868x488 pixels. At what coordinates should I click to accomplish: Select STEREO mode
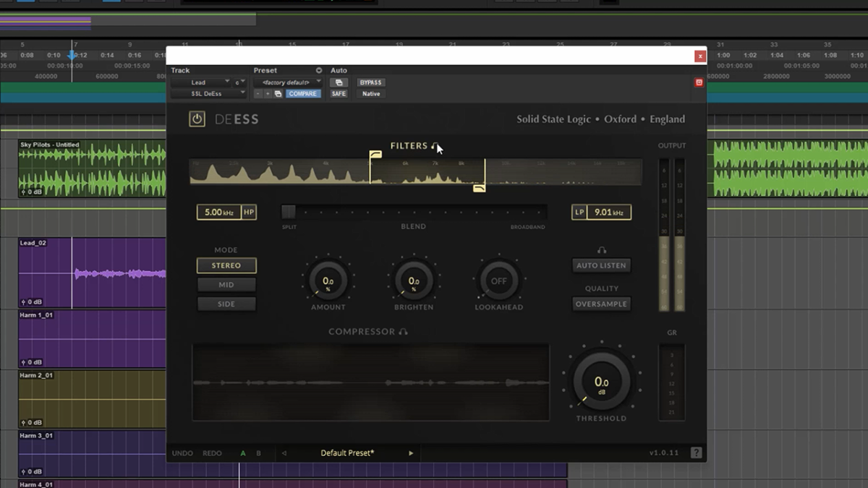coord(226,265)
